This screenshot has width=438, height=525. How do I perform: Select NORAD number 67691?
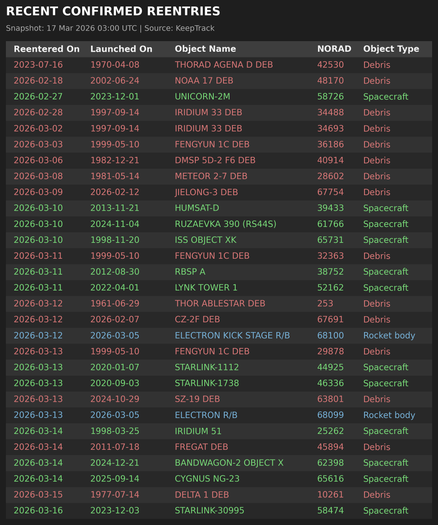(x=331, y=319)
